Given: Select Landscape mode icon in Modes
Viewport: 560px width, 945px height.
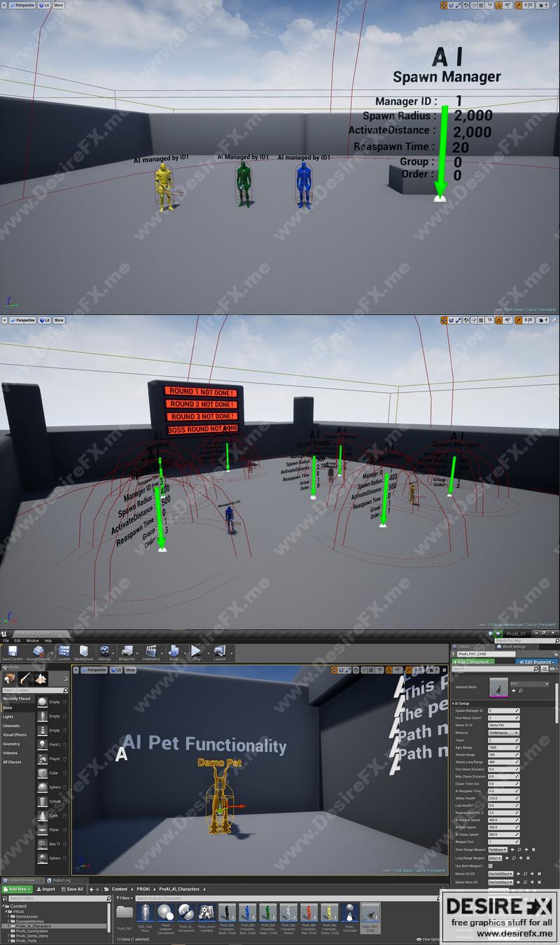Looking at the screenshot, I should coord(41,678).
